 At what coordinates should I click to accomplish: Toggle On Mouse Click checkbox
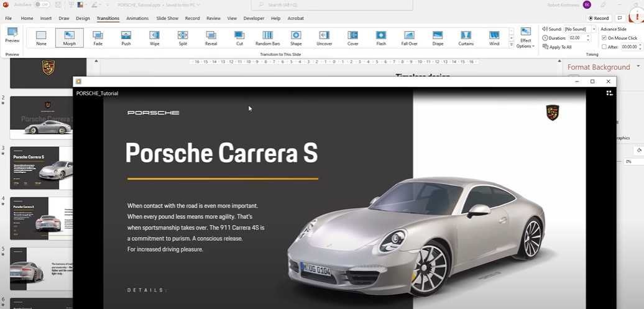[x=604, y=38]
